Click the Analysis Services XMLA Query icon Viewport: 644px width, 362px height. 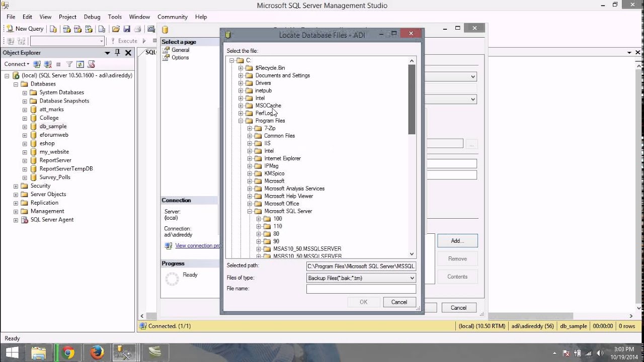tap(90, 29)
